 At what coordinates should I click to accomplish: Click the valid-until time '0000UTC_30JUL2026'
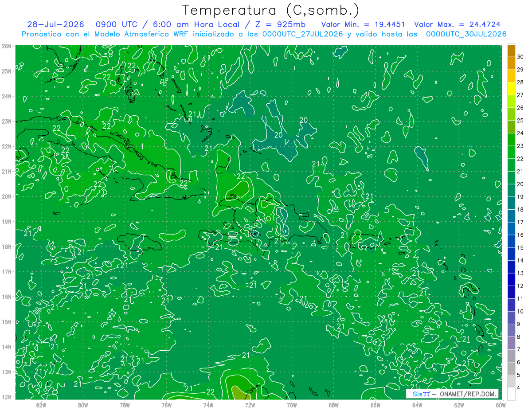pyautogui.click(x=466, y=34)
